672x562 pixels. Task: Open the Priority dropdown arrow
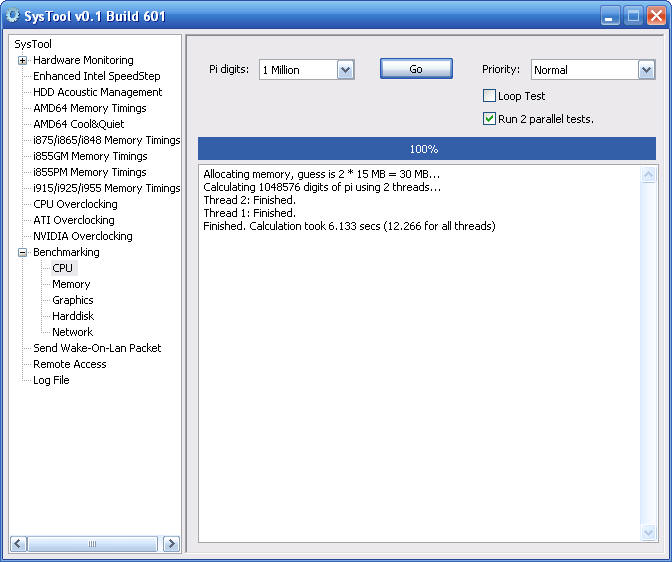tap(646, 70)
